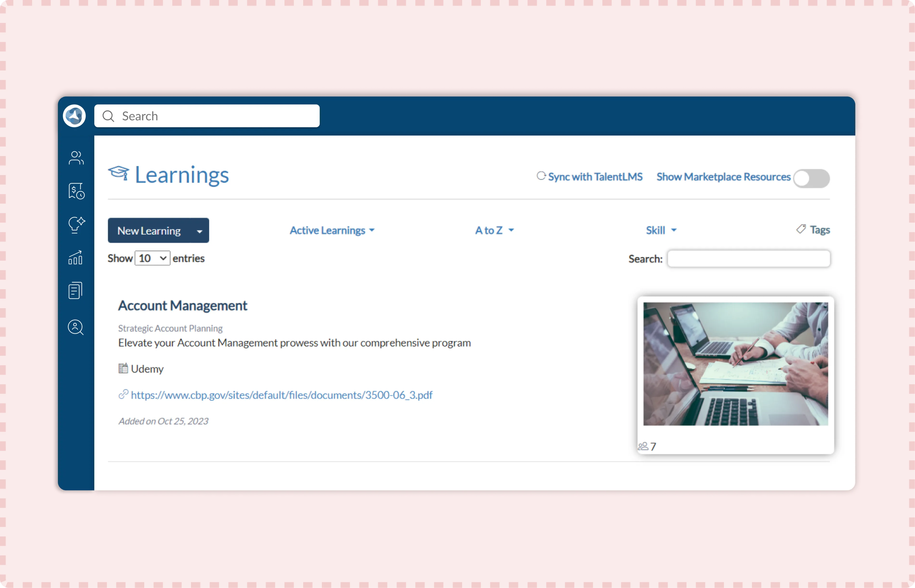
Task: Click the New Learning button
Action: [149, 231]
